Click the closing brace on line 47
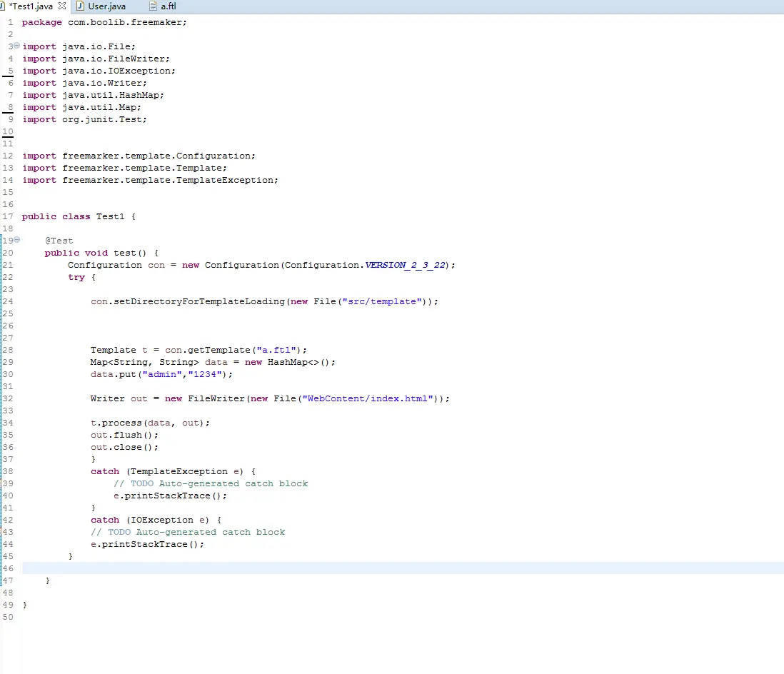 48,581
